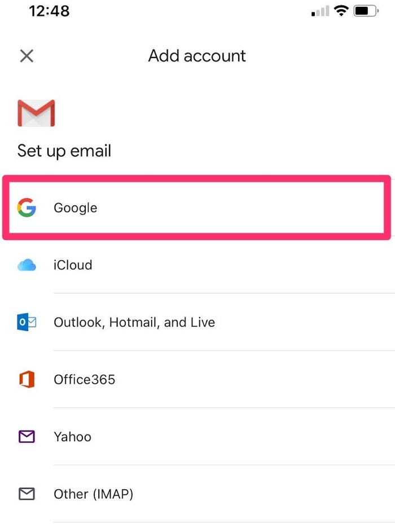Select Google as the email provider
The width and height of the screenshot is (395, 532).
click(x=196, y=207)
